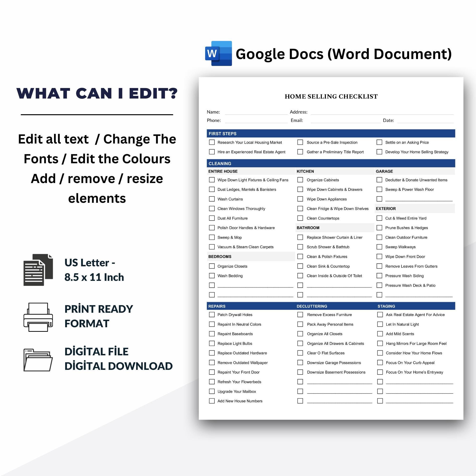
Task: Check the Research Your Local Housing Market box
Action: coord(212,142)
